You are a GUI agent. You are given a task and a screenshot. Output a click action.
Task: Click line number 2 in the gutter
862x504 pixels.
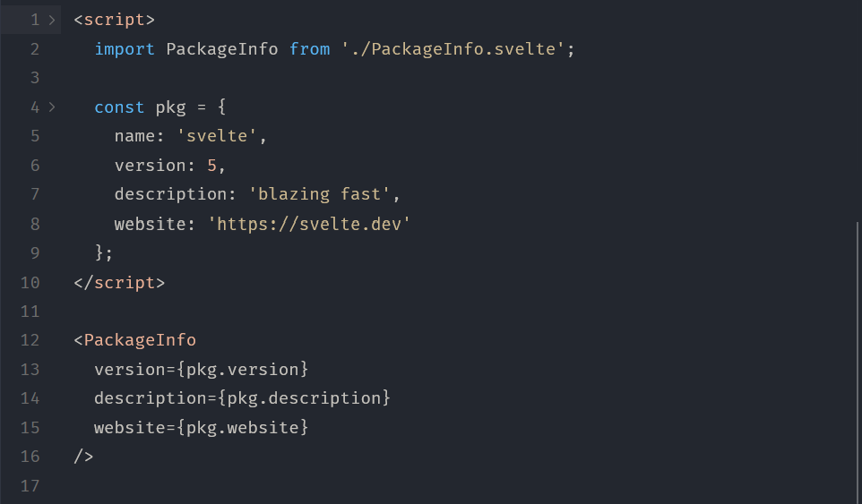click(35, 49)
